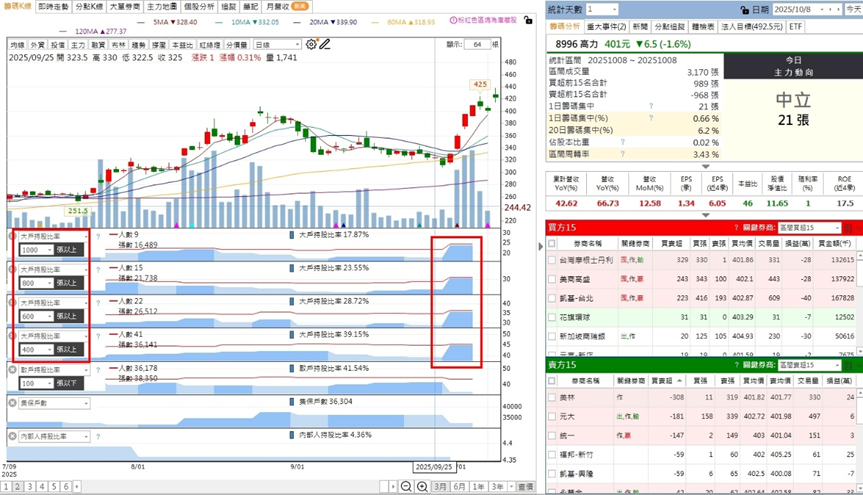Open help icon for 散戶持股比率 row
Image resolution: width=863 pixels, height=495 pixels.
click(x=98, y=369)
